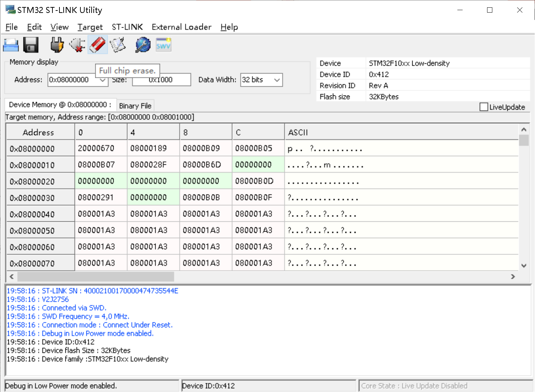This screenshot has width=535, height=392.
Task: Click log line Device family :STM32F10xx Low-density
Action: coord(87,359)
